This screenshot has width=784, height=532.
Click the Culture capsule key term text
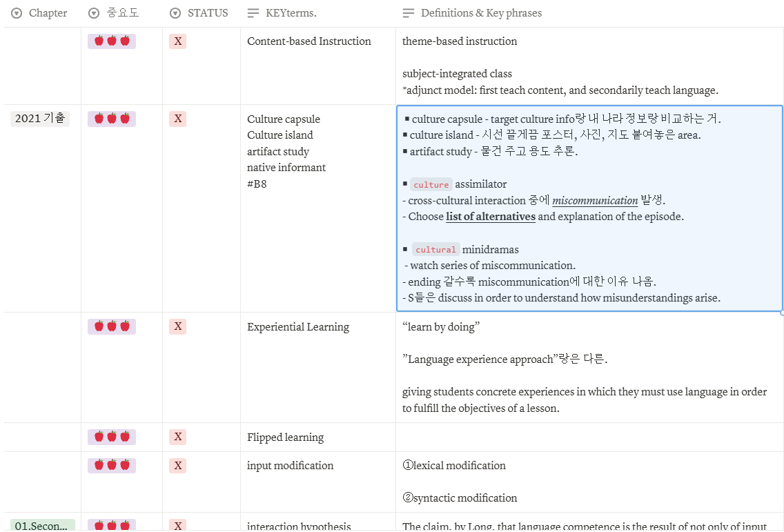coord(284,119)
